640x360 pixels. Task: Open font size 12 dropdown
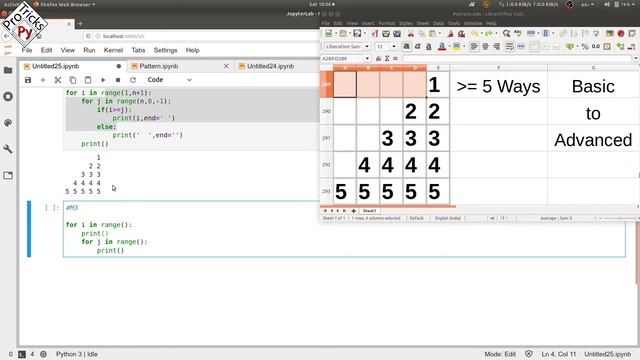[394, 47]
